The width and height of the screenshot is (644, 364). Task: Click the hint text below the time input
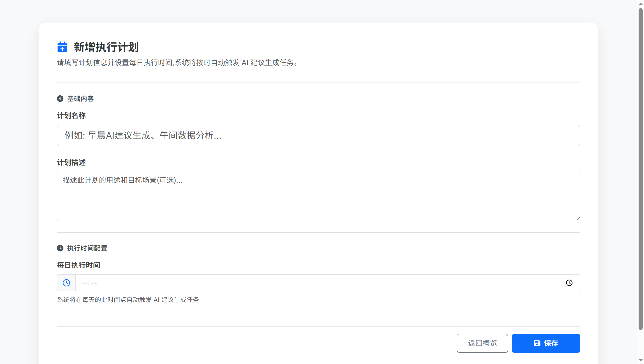[x=127, y=300]
